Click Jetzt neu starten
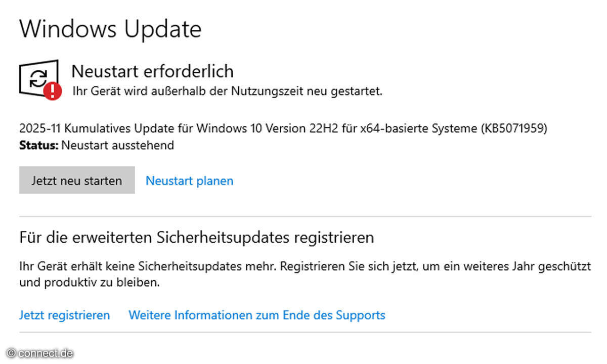 (76, 180)
